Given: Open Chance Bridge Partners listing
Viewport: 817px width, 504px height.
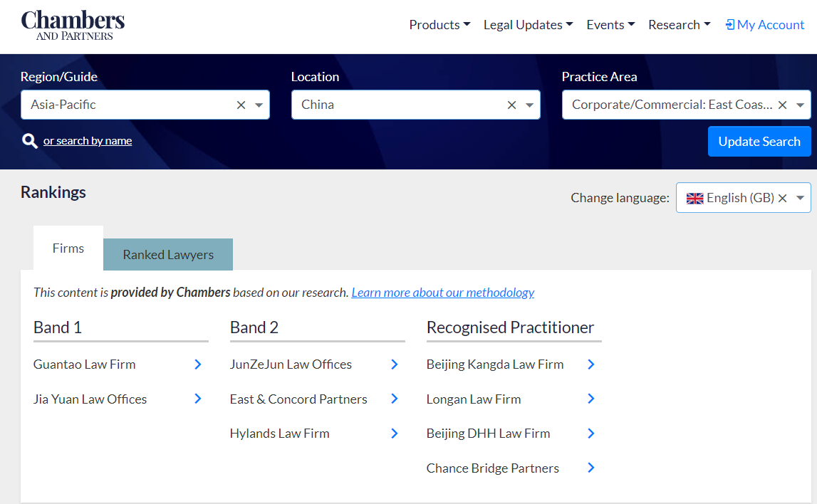Looking at the screenshot, I should pyautogui.click(x=492, y=468).
